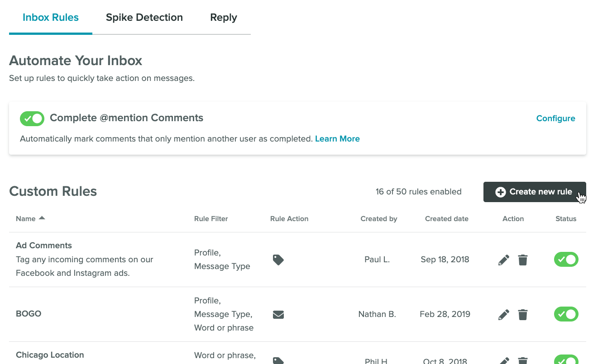Delete the Chicago Location rule via trash icon
Viewport: 593px width, 364px height.
point(523,360)
